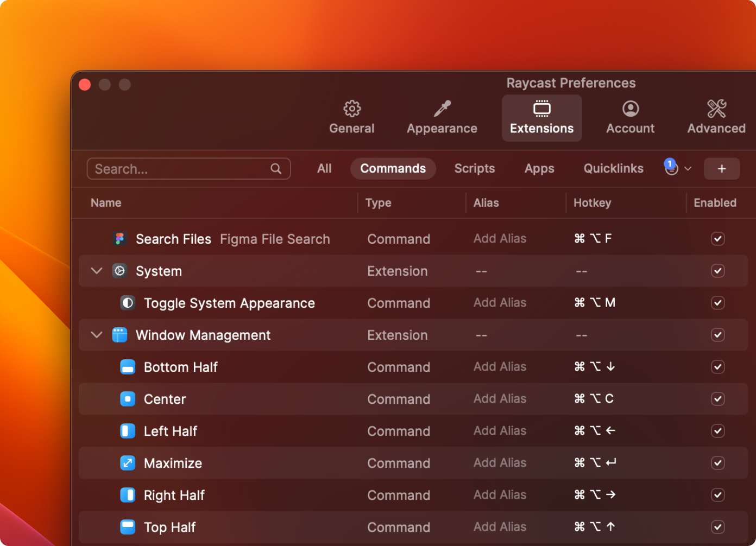Screen dimensions: 756x546
Task: Click the Left Half window icon
Action: click(128, 431)
